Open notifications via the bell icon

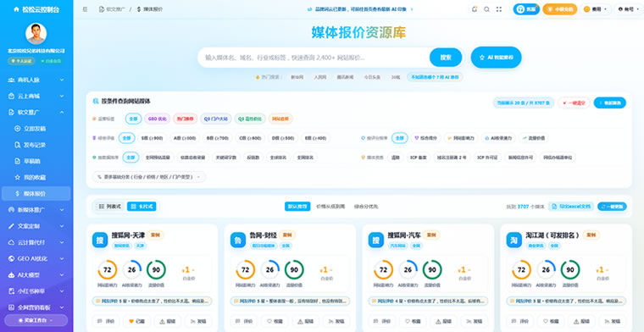tap(475, 9)
